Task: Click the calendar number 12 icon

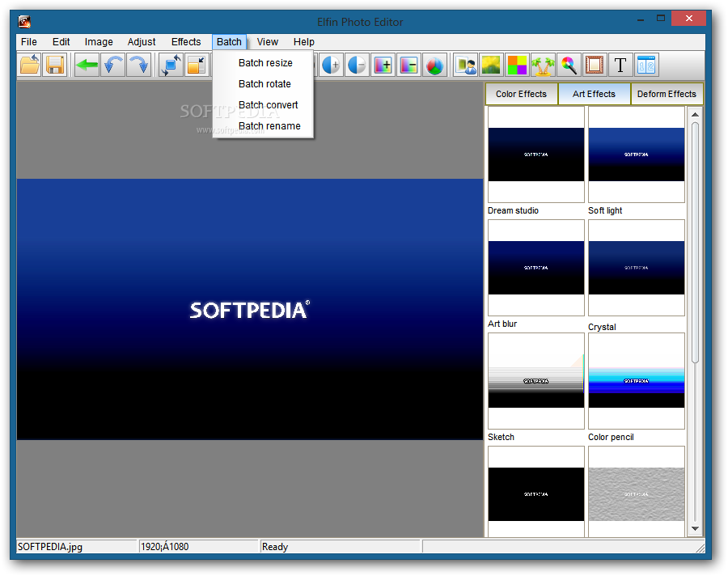Action: click(x=646, y=65)
